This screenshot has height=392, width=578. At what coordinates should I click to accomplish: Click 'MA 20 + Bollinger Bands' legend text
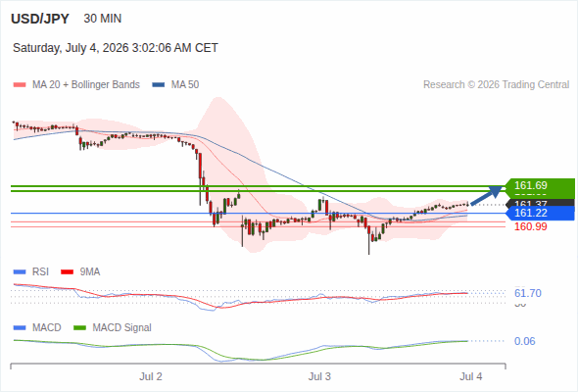pyautogui.click(x=86, y=85)
